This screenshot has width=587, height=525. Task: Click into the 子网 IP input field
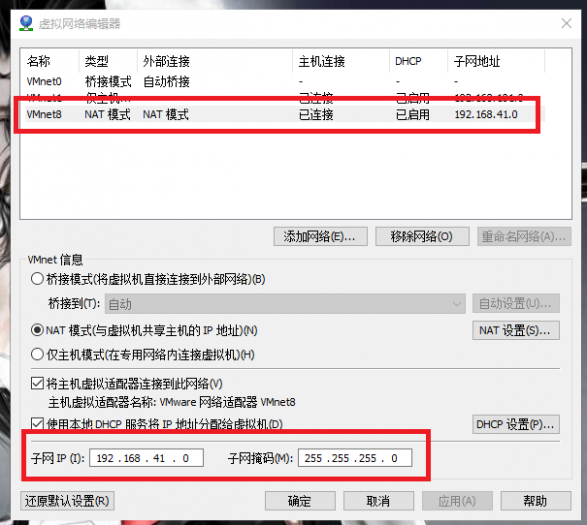146,458
